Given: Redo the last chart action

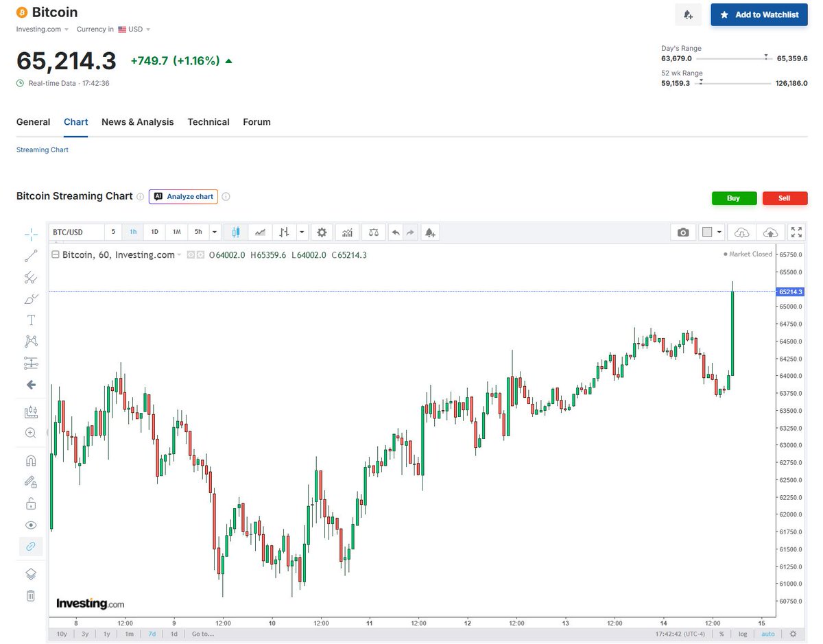Looking at the screenshot, I should [x=410, y=232].
